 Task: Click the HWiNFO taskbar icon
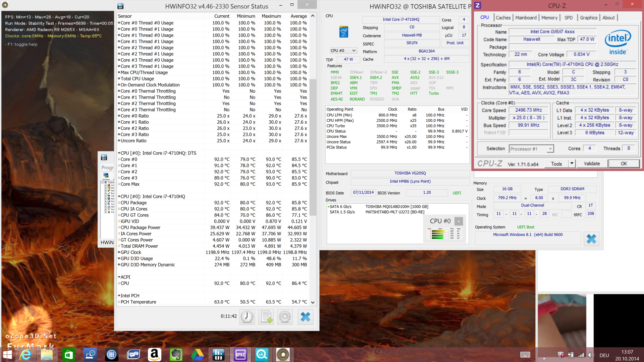pyautogui.click(x=219, y=355)
